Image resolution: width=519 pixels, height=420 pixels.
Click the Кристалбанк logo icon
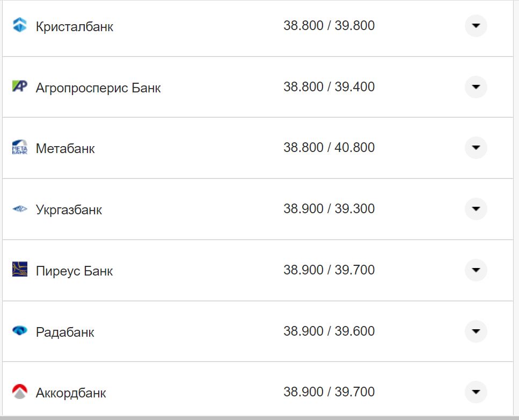[20, 25]
